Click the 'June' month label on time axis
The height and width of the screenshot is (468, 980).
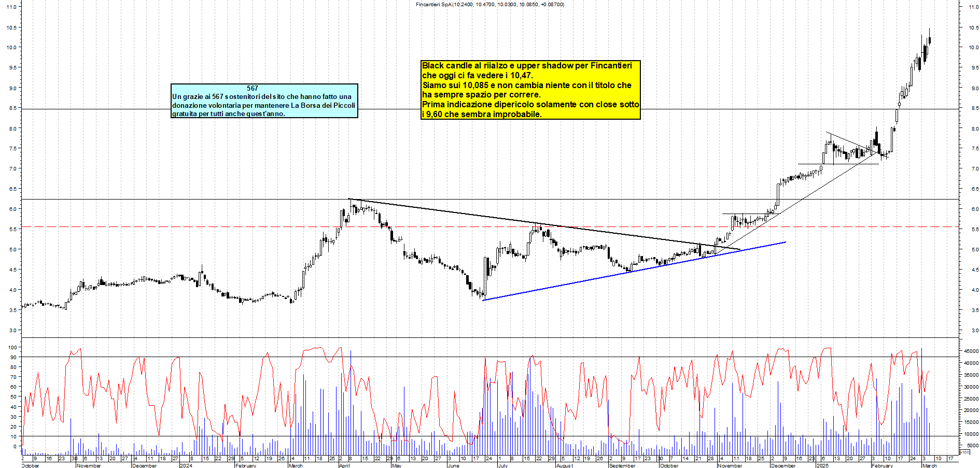point(454,465)
